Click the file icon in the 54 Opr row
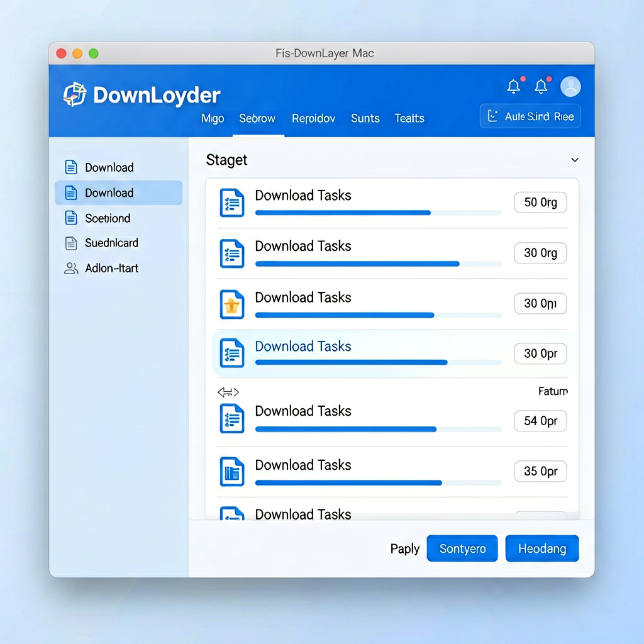Image resolution: width=644 pixels, height=644 pixels. coord(231,418)
